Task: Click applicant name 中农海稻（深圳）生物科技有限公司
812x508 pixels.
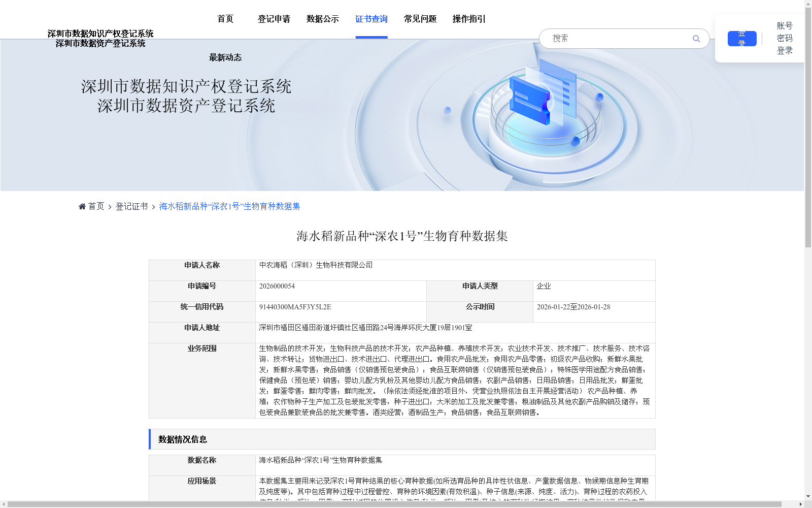Action: tap(316, 265)
